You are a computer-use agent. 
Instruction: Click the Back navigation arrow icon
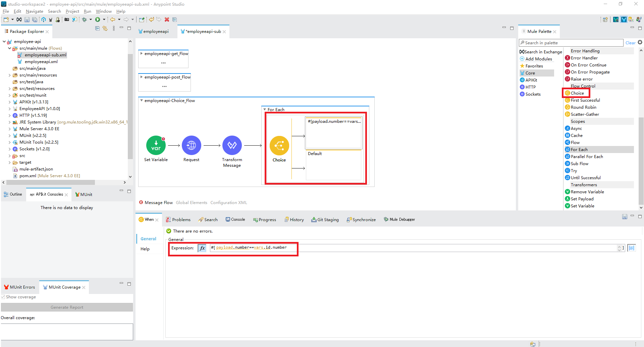(x=113, y=19)
